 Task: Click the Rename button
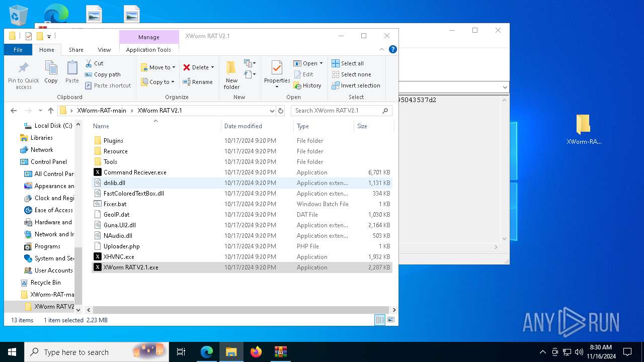(x=198, y=82)
